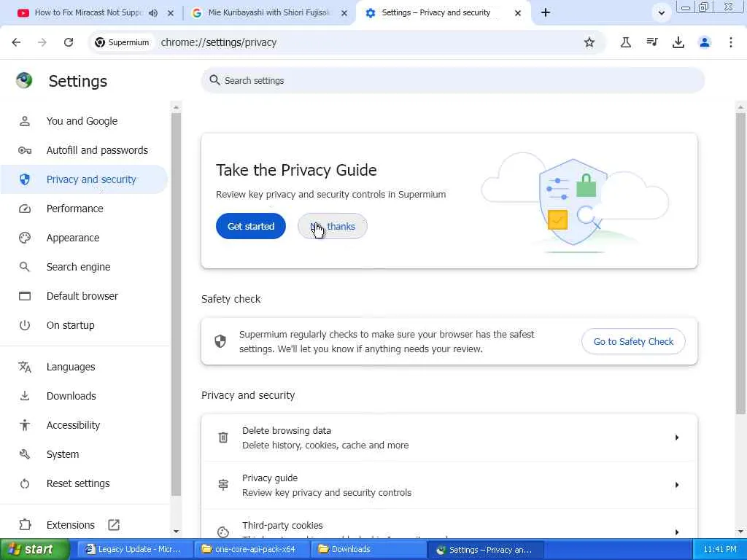The width and height of the screenshot is (747, 560).
Task: Click Go to Safety Check button
Action: [633, 341]
